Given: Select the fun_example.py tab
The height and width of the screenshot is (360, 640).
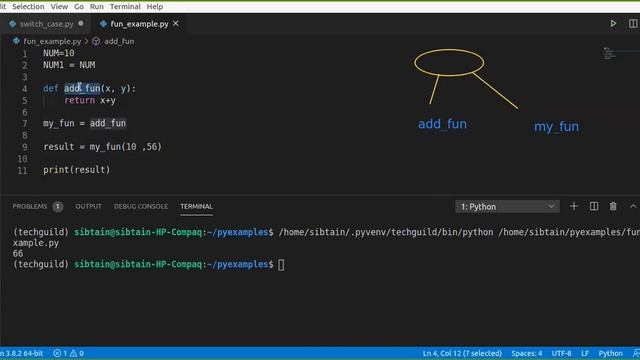Looking at the screenshot, I should (139, 24).
